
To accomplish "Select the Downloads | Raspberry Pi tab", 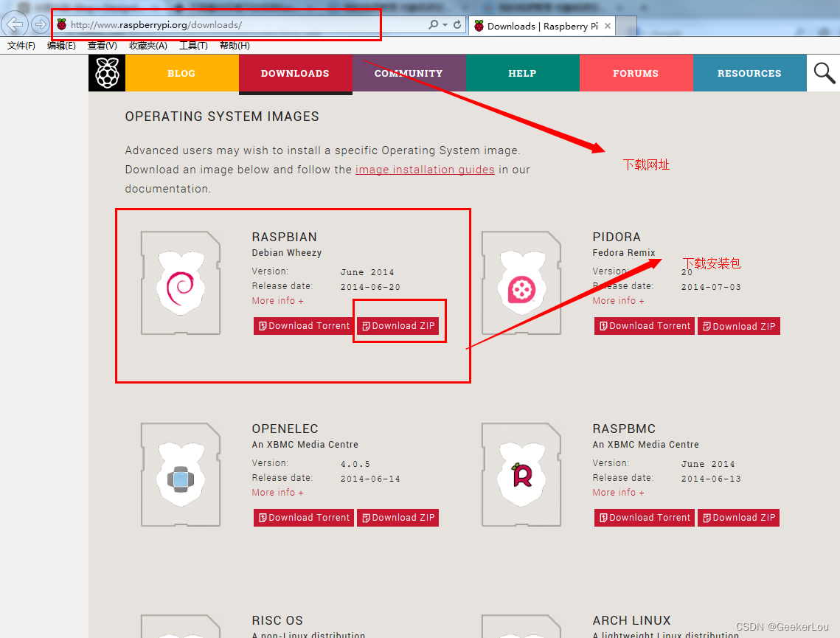I will point(542,26).
